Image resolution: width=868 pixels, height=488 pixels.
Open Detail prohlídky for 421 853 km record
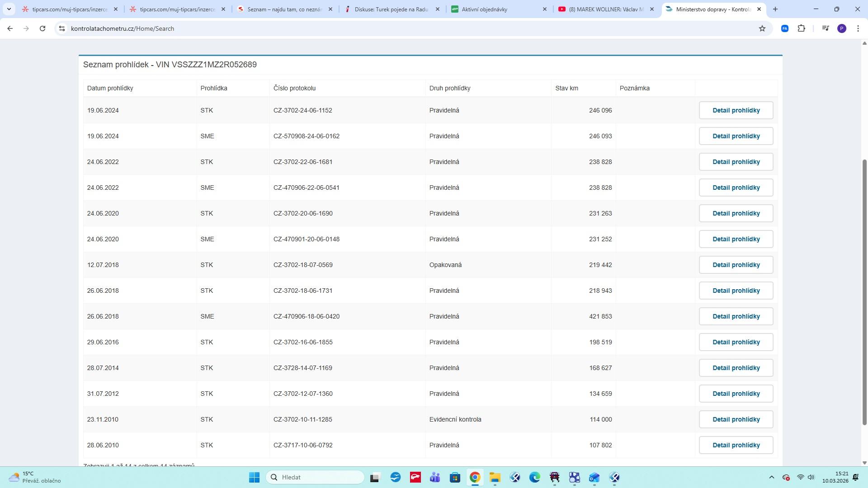tap(736, 316)
